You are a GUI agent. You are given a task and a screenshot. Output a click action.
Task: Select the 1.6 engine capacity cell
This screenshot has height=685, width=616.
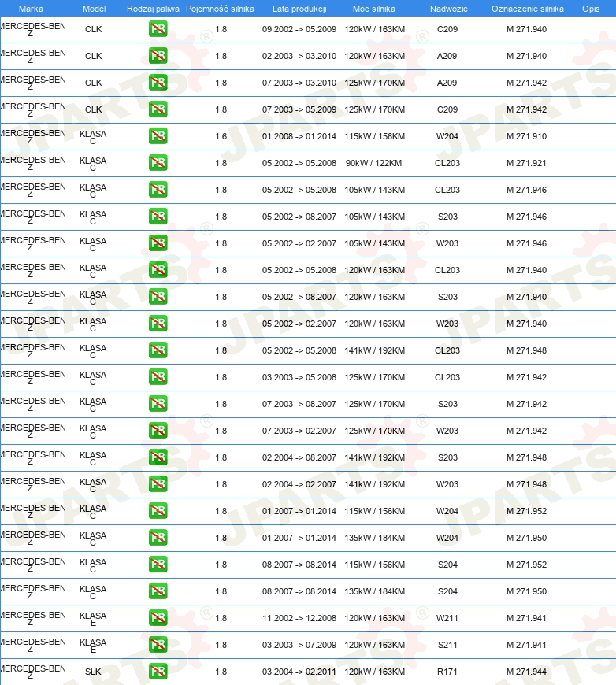tap(221, 136)
